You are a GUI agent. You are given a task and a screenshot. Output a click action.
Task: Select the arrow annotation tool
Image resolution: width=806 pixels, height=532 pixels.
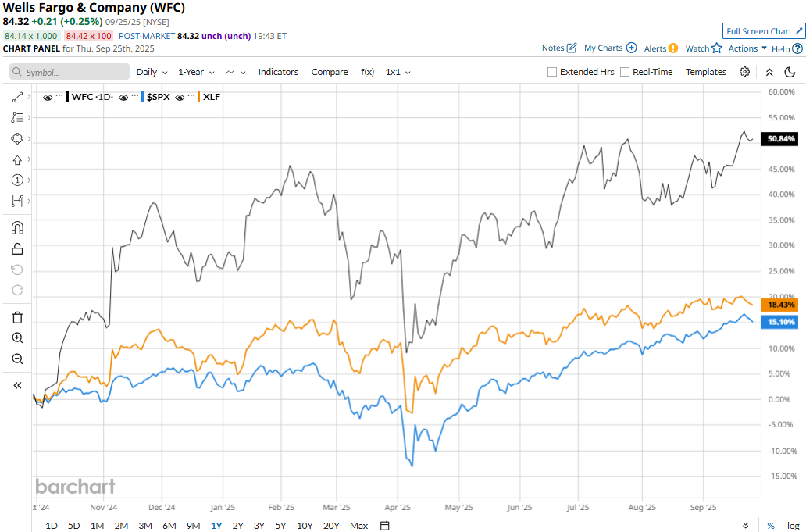[x=17, y=160]
